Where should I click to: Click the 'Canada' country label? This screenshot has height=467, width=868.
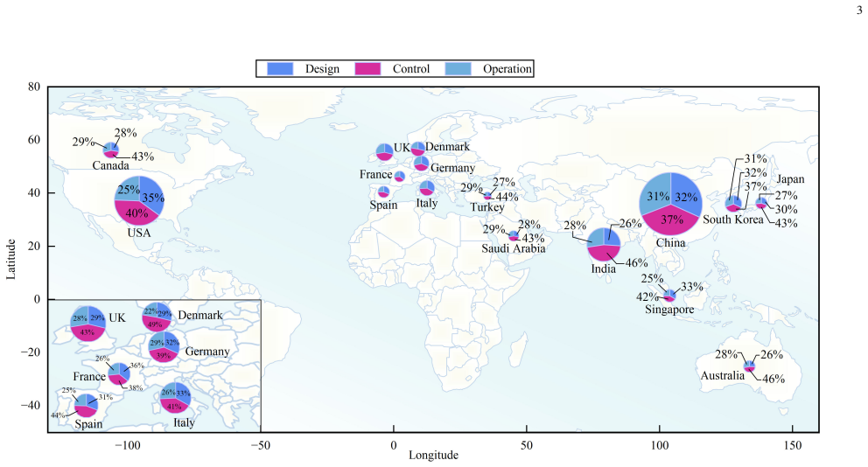pos(111,165)
